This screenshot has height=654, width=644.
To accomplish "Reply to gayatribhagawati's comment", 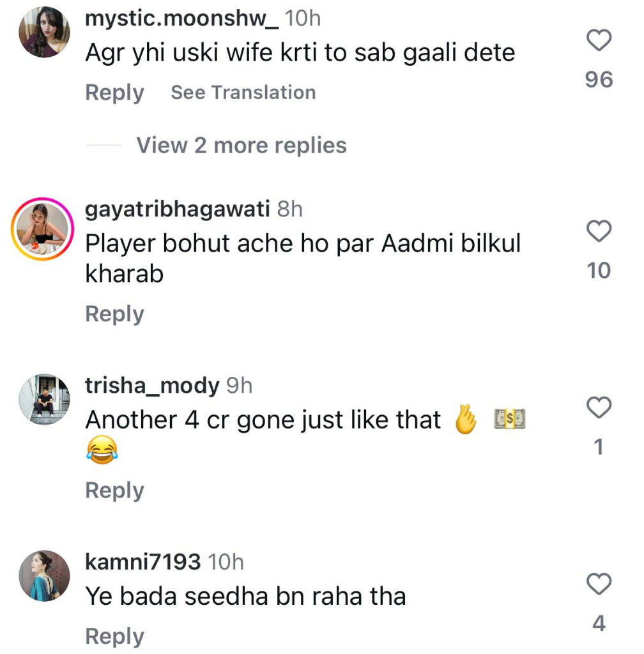I will 114,314.
